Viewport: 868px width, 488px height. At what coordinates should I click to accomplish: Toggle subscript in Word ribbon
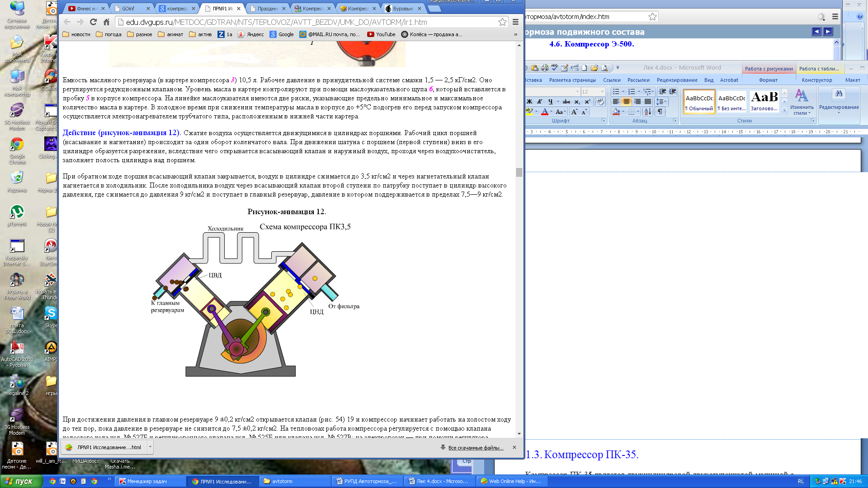[x=577, y=102]
